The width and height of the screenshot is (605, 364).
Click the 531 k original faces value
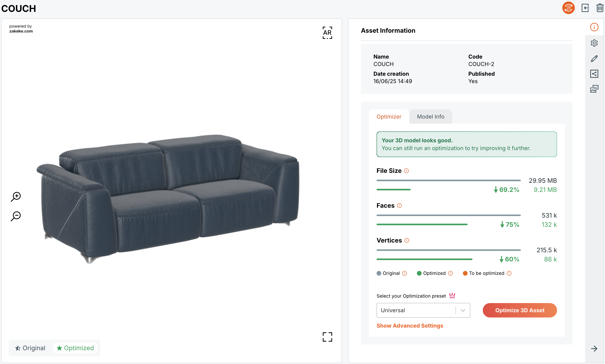[x=549, y=215]
